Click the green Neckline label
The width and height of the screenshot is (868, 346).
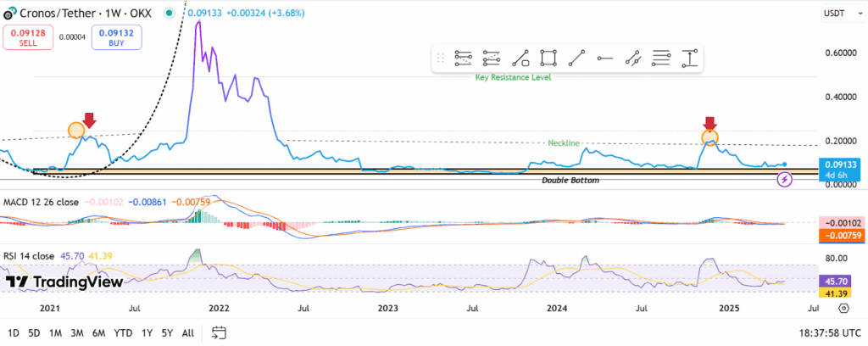pyautogui.click(x=564, y=142)
